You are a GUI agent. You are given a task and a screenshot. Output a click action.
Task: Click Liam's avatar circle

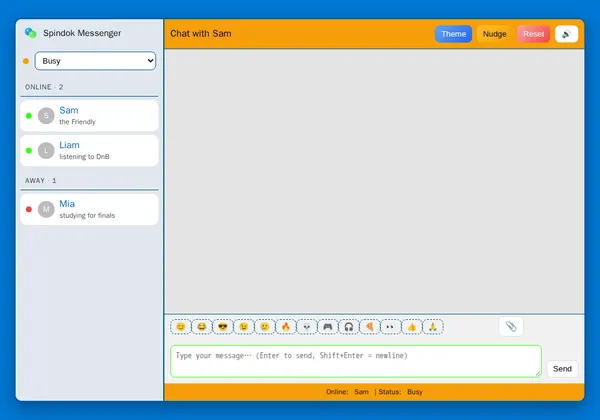point(46,150)
